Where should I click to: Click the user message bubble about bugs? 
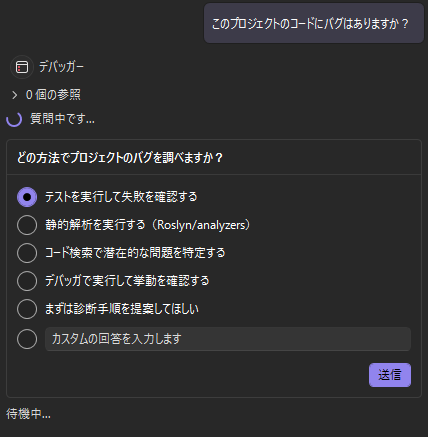click(x=314, y=23)
